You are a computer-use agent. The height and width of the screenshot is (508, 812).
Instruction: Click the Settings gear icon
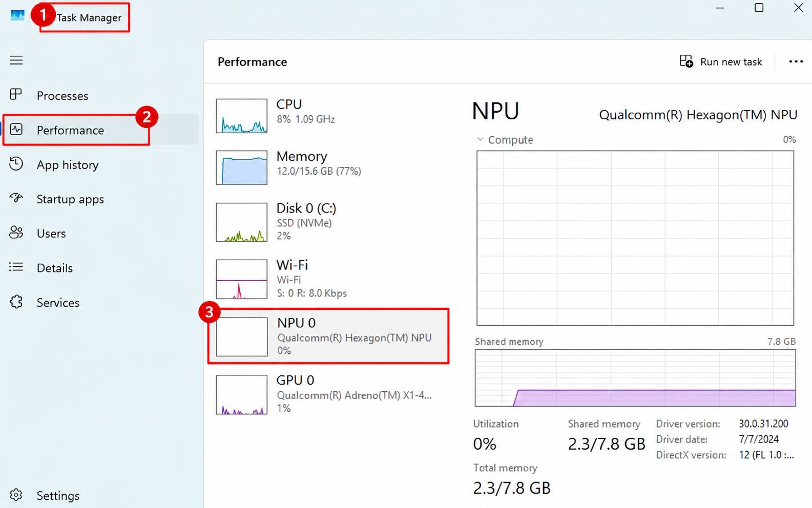click(x=16, y=495)
